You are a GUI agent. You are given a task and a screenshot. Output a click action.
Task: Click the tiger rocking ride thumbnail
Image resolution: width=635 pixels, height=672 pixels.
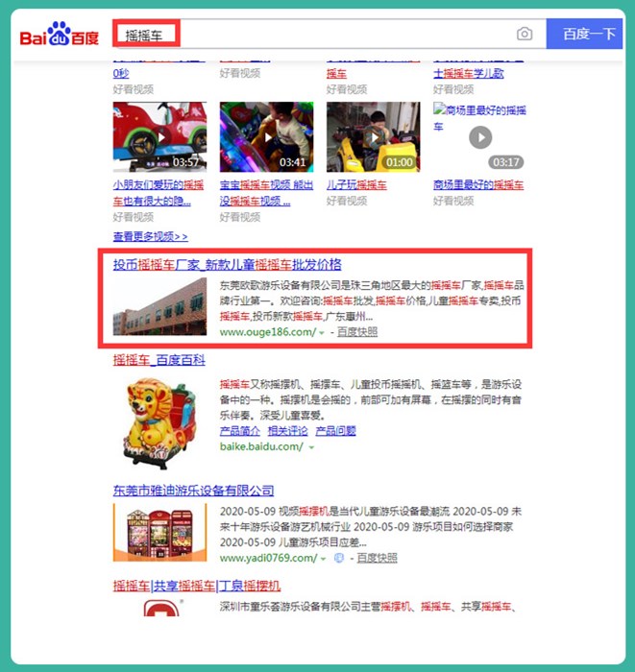click(x=159, y=423)
